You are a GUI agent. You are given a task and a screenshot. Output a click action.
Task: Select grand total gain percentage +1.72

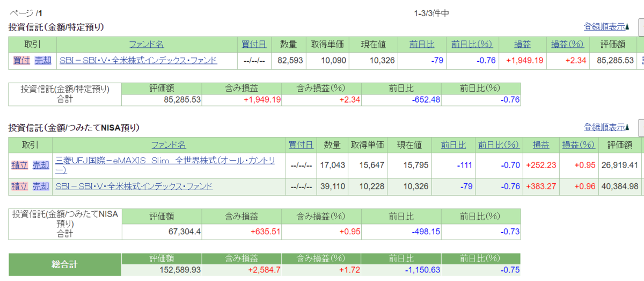click(x=349, y=269)
